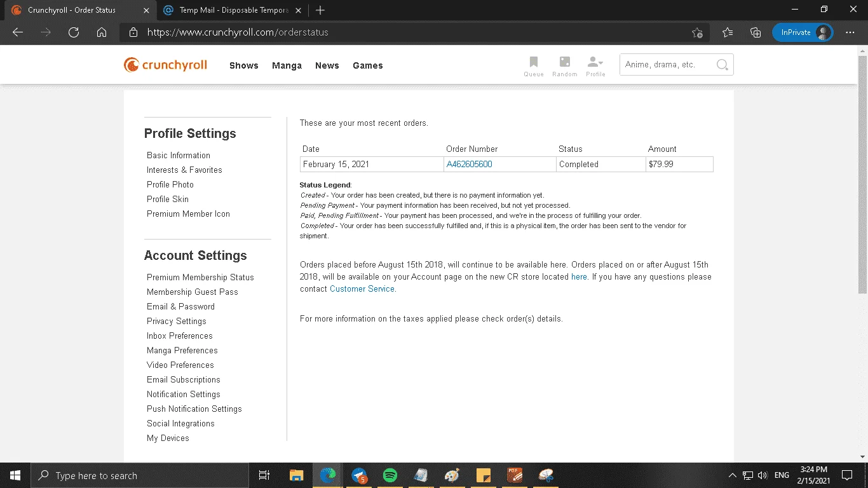Image resolution: width=868 pixels, height=488 pixels.
Task: Open Premium Membership Status
Action: (x=200, y=277)
